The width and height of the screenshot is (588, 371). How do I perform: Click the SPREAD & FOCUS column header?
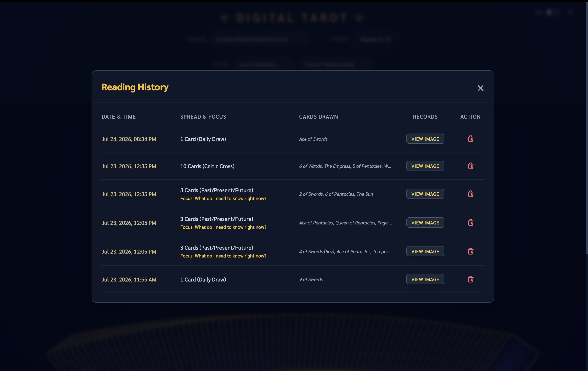click(203, 117)
